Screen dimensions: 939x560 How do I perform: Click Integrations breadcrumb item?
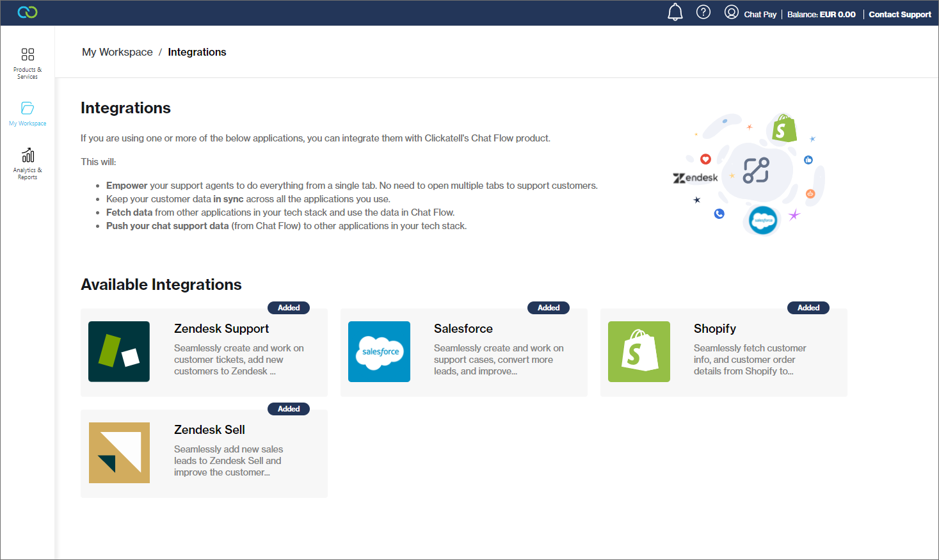coord(197,52)
